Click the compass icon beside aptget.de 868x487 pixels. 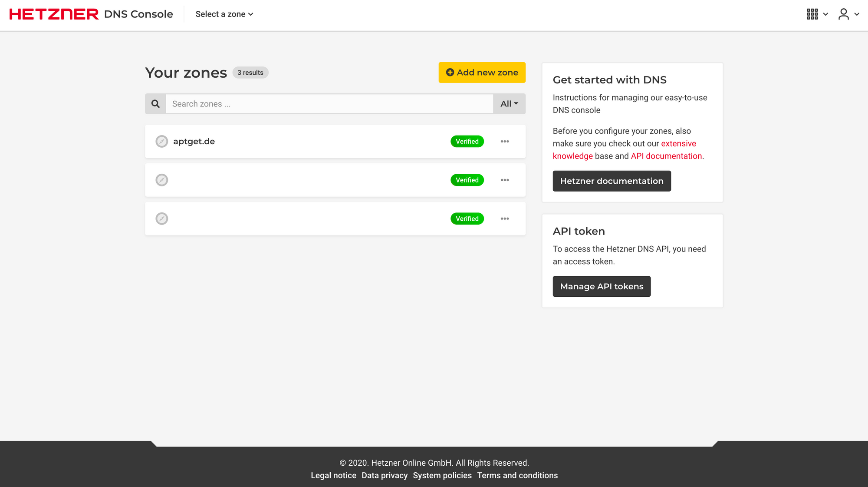pyautogui.click(x=162, y=142)
